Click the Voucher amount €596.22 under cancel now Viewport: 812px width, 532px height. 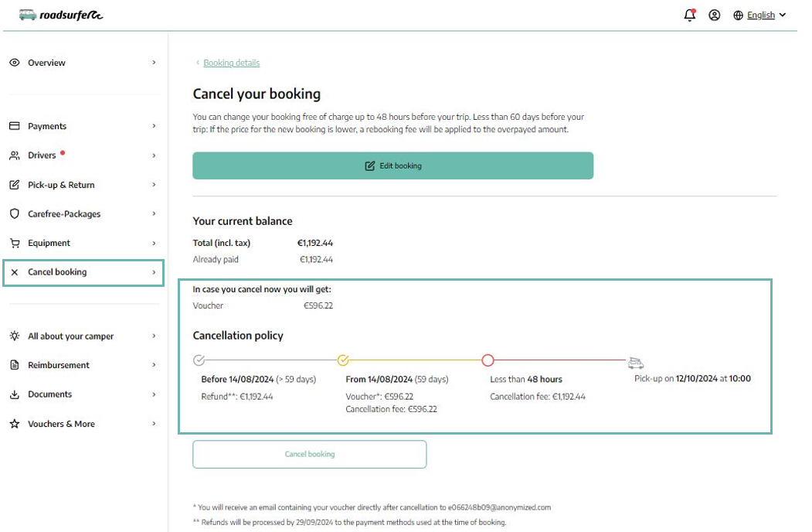(318, 305)
